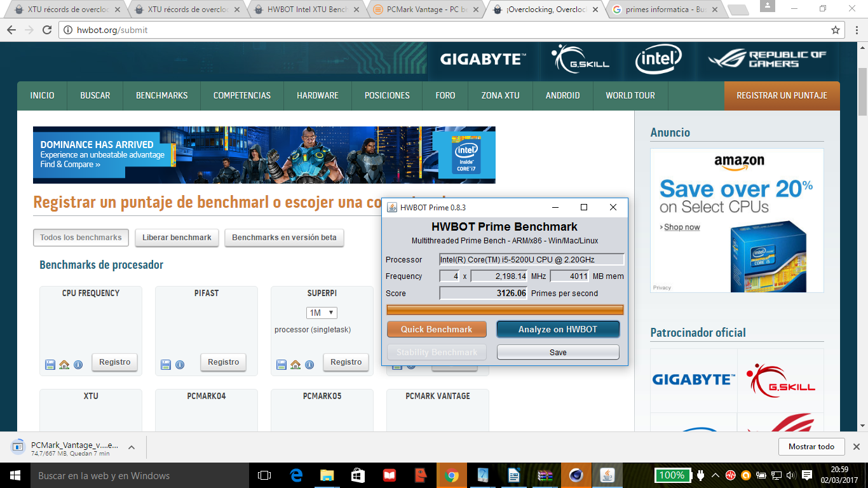Open Windows Store from the taskbar
868x488 pixels.
pyautogui.click(x=358, y=475)
